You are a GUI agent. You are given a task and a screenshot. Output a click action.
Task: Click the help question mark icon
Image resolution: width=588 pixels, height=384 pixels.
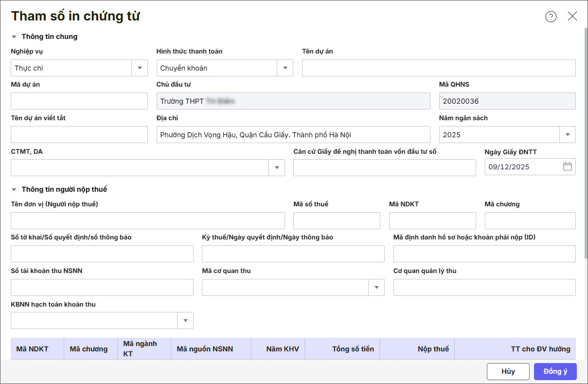pyautogui.click(x=551, y=17)
